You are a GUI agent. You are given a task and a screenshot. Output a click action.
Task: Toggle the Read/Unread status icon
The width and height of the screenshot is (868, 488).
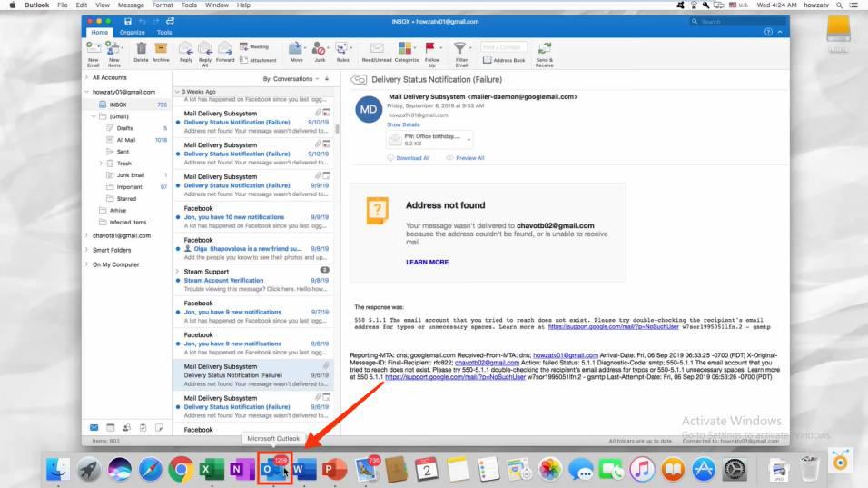(x=377, y=48)
